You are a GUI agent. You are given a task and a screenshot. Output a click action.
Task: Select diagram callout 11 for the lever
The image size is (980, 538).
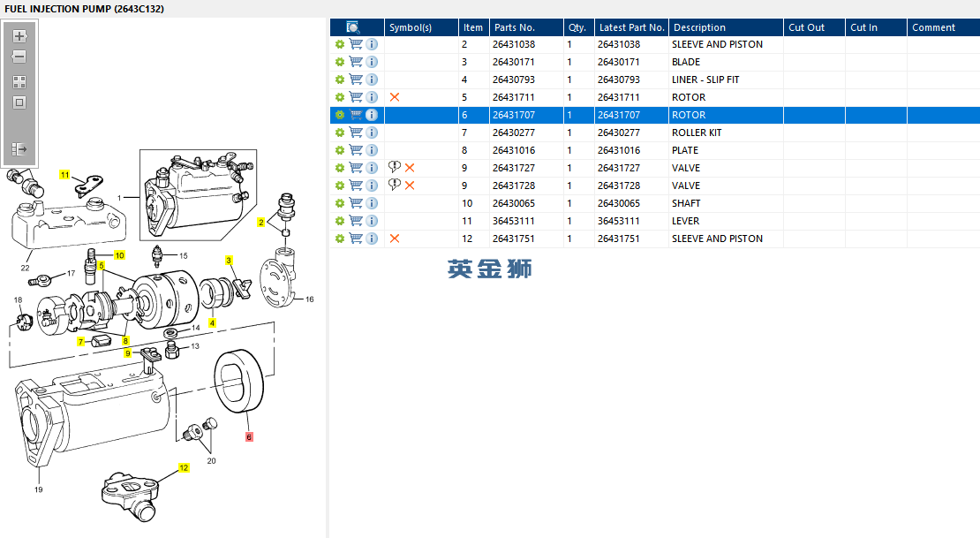(x=64, y=175)
